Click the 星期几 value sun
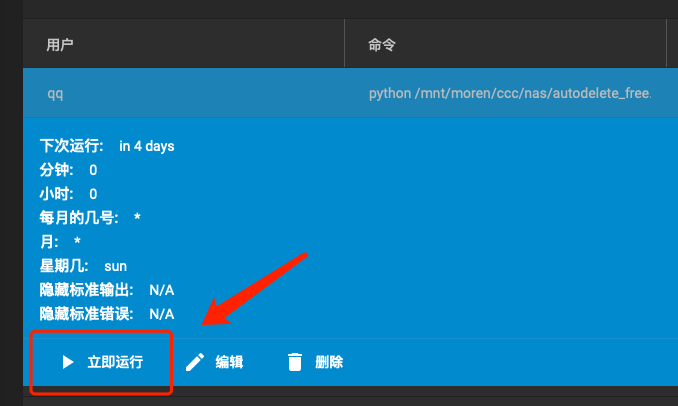 (115, 266)
